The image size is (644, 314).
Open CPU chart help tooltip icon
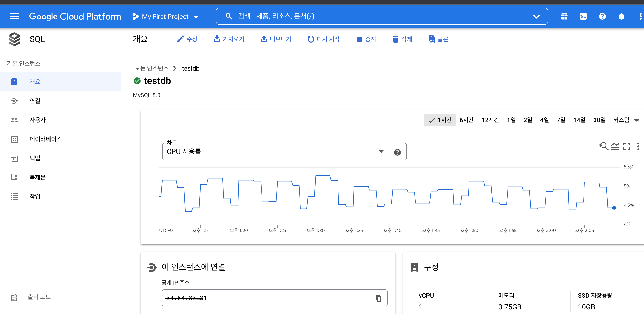(x=397, y=152)
